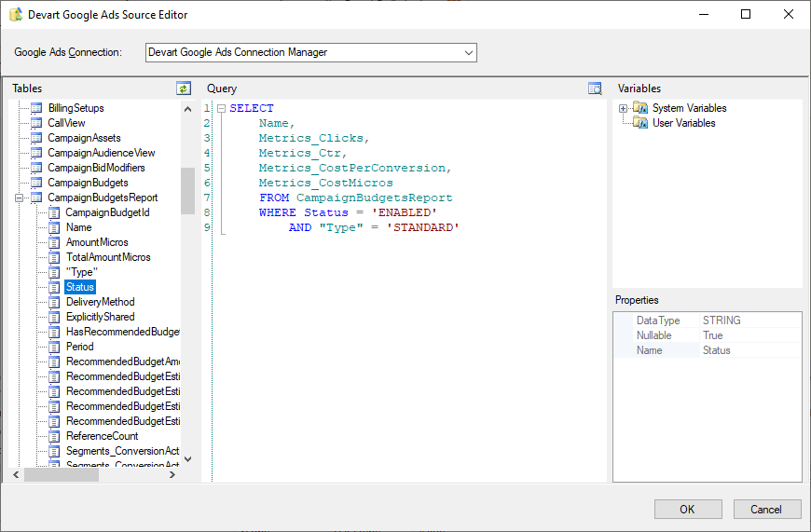Screen dimensions: 811x532
Task: Select the Status column in tree
Action: click(80, 287)
